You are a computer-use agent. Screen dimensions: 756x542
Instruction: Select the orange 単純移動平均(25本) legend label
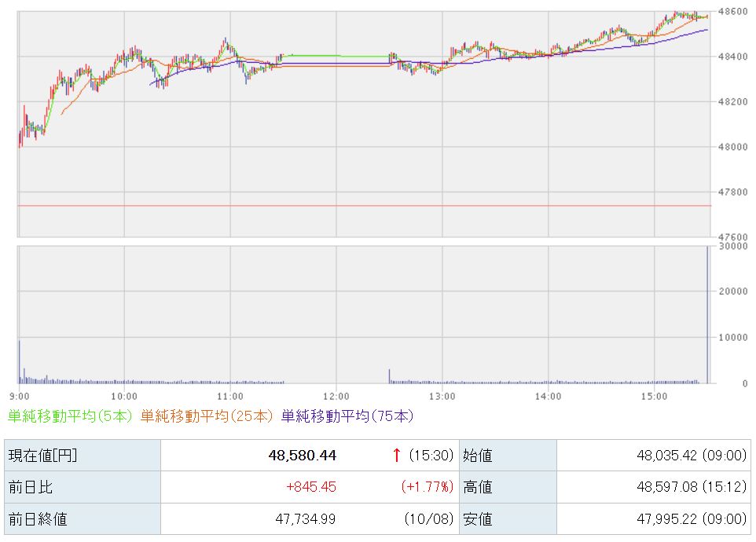(x=207, y=416)
